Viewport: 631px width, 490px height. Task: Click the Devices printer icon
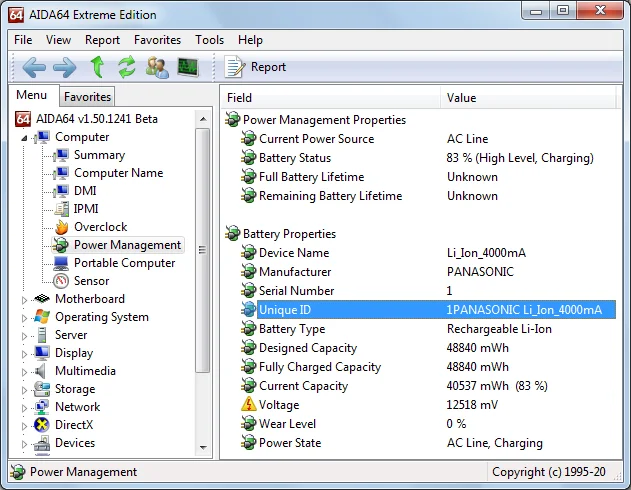(42, 443)
